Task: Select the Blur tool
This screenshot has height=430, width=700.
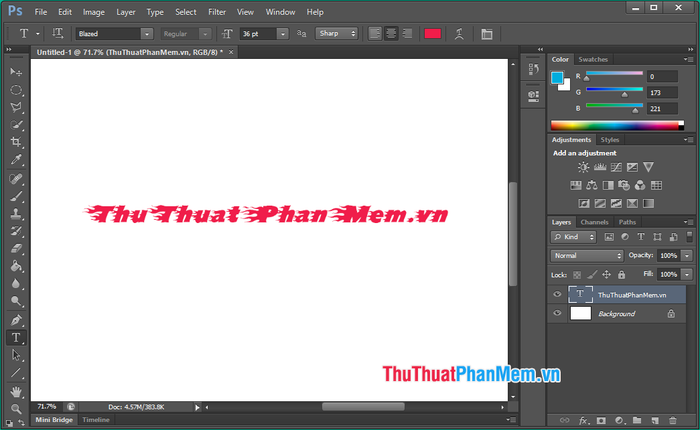Action: point(16,284)
